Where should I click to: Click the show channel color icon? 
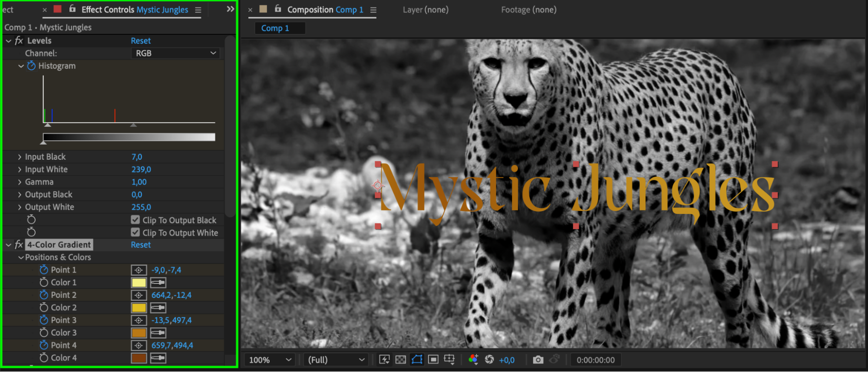tap(473, 359)
